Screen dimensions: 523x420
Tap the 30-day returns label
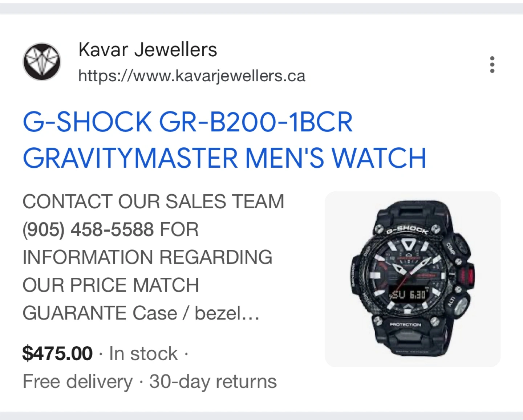click(213, 382)
